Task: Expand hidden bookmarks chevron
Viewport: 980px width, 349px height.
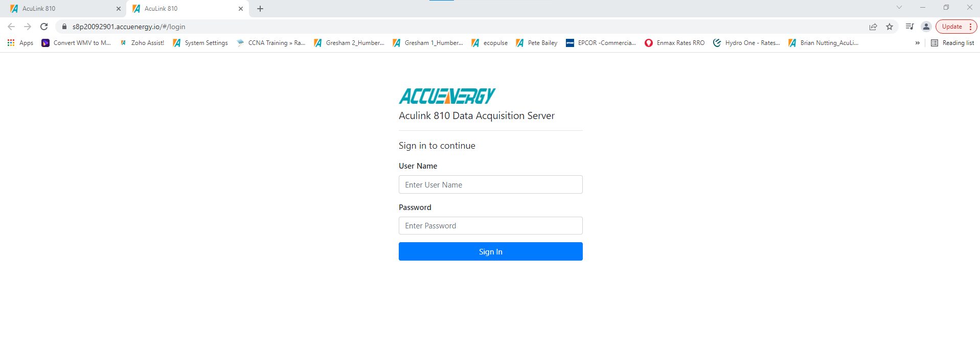Action: (x=918, y=43)
